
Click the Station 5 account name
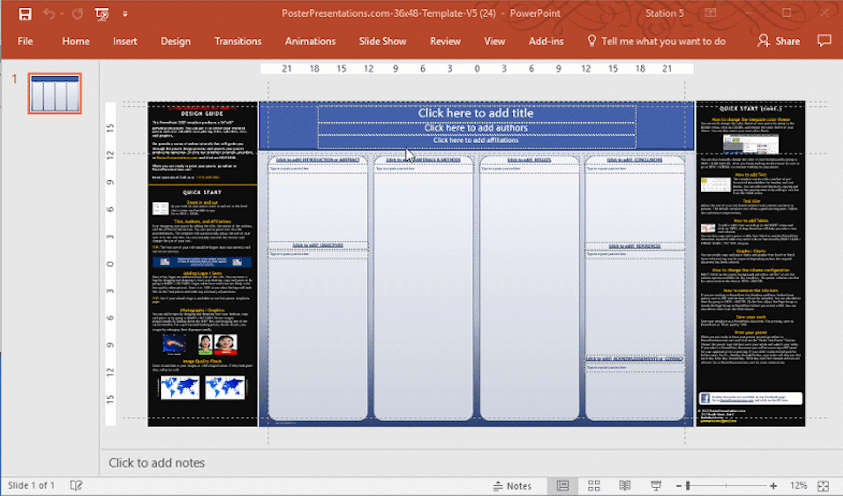point(664,13)
